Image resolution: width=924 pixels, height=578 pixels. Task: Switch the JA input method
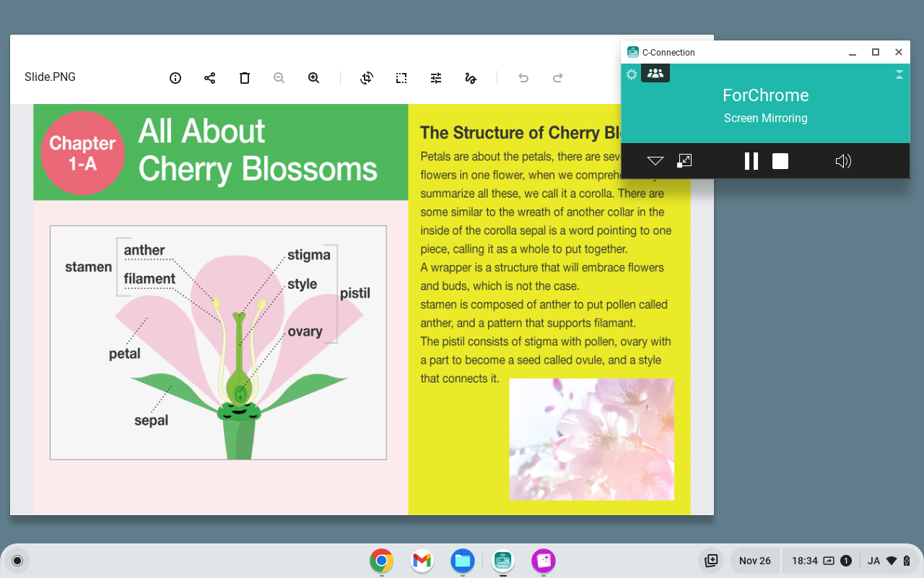[873, 561]
